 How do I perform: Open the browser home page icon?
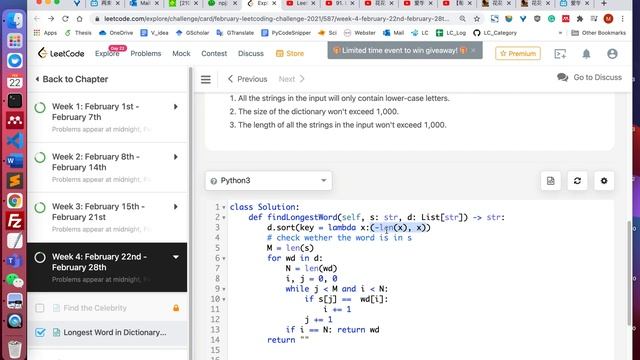click(x=80, y=19)
